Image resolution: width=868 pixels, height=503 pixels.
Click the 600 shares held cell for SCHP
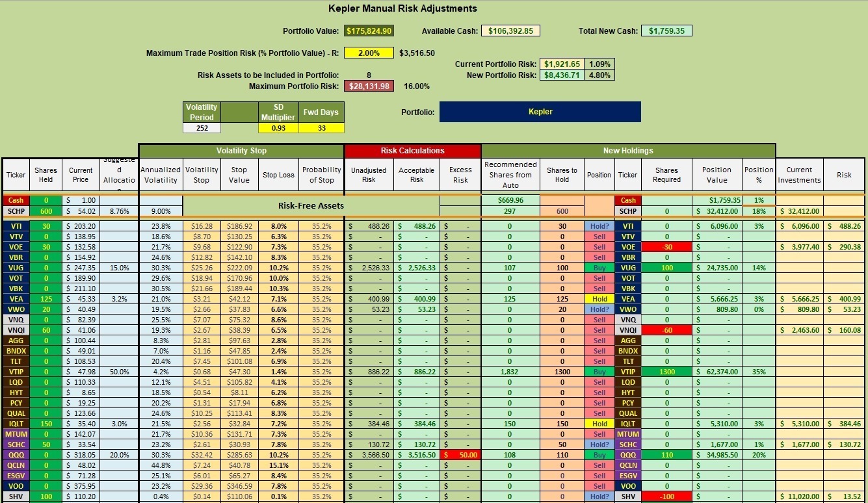click(46, 211)
